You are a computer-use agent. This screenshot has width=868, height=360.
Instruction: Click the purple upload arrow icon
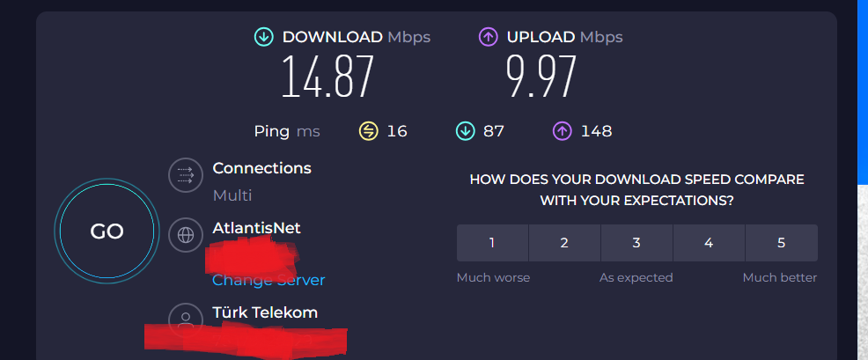click(x=488, y=37)
